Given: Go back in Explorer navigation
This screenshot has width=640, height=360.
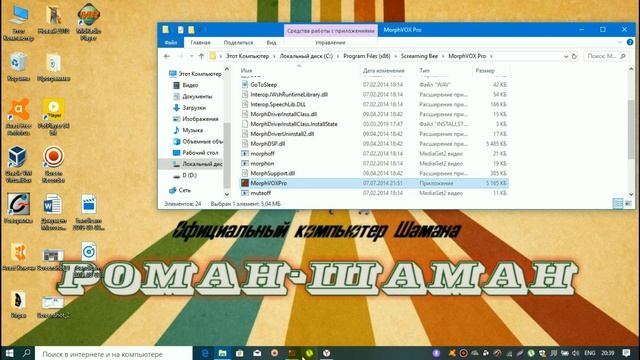Looking at the screenshot, I should [x=167, y=56].
